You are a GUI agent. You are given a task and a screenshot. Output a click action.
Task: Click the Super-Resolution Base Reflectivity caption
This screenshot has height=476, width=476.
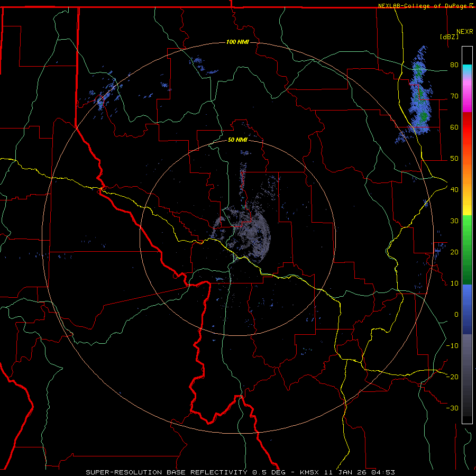[240, 472]
